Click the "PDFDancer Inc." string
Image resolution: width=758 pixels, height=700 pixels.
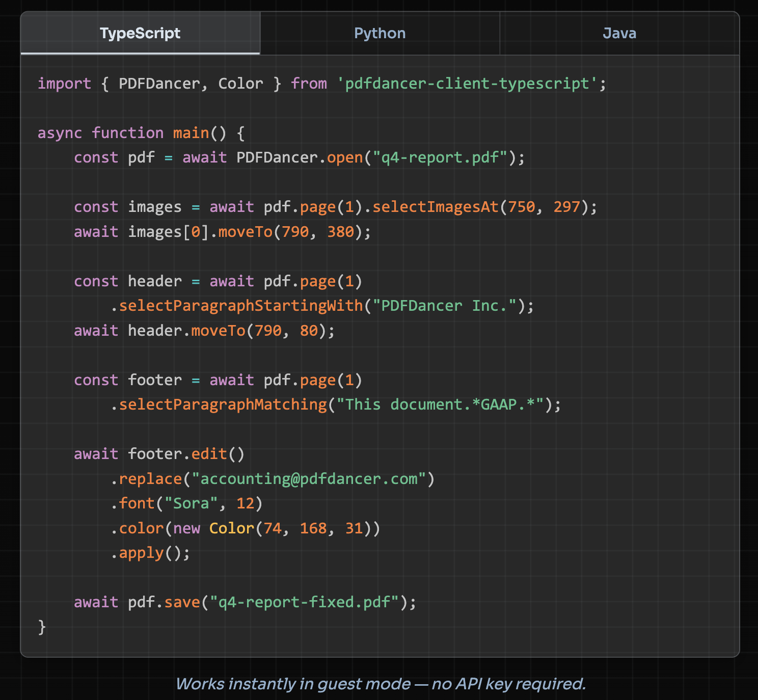tap(445, 306)
